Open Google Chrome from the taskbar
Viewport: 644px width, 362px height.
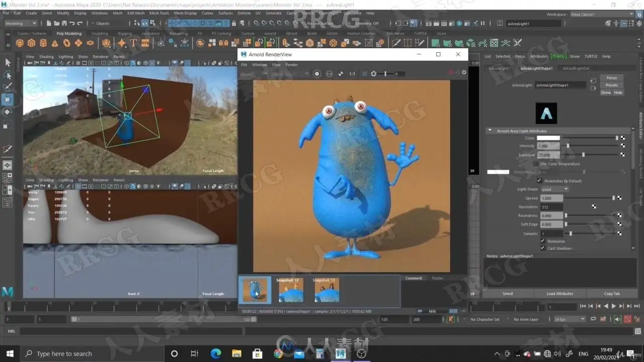coord(278,353)
